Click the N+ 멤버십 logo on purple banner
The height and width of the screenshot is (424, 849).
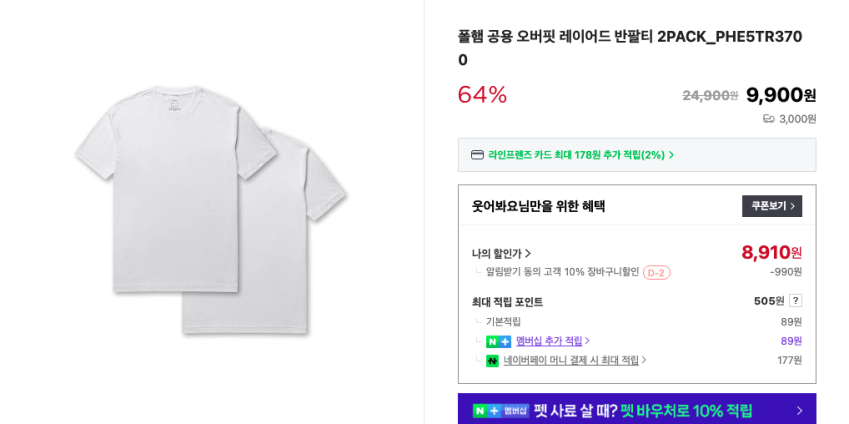(x=500, y=411)
